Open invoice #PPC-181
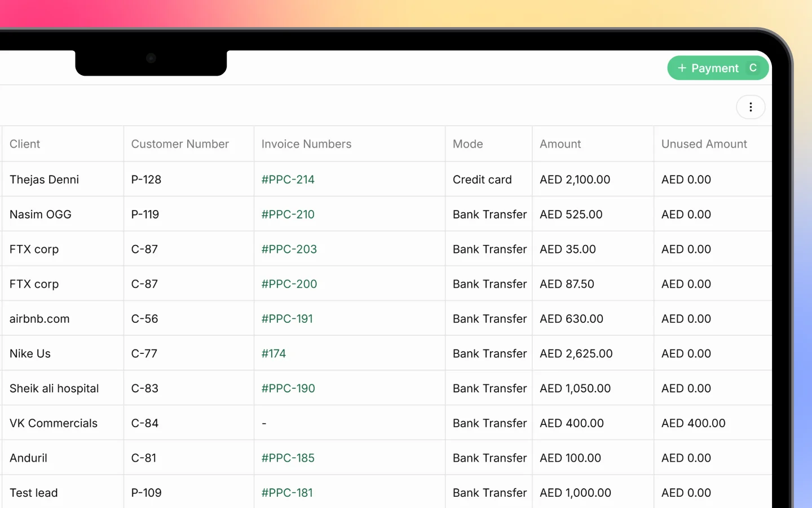 [x=287, y=493]
